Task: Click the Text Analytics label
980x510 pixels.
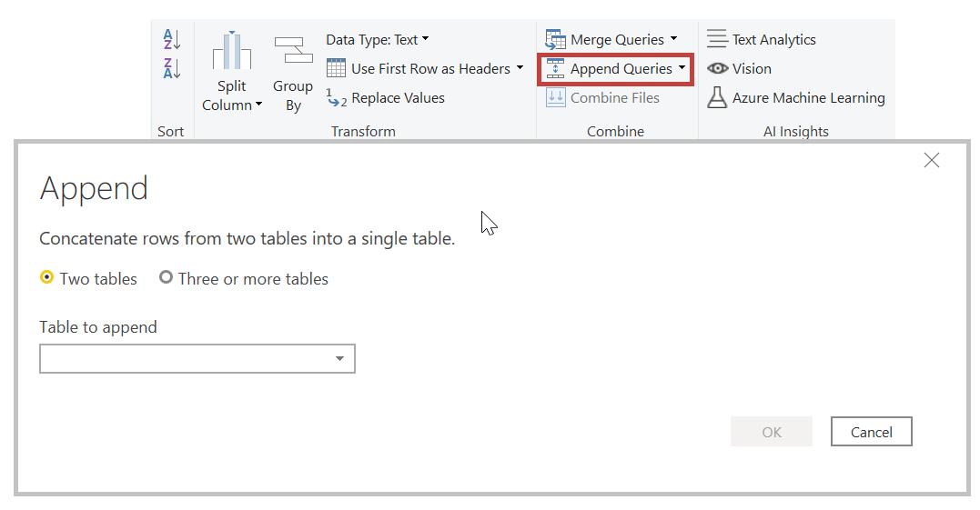Action: (x=774, y=40)
